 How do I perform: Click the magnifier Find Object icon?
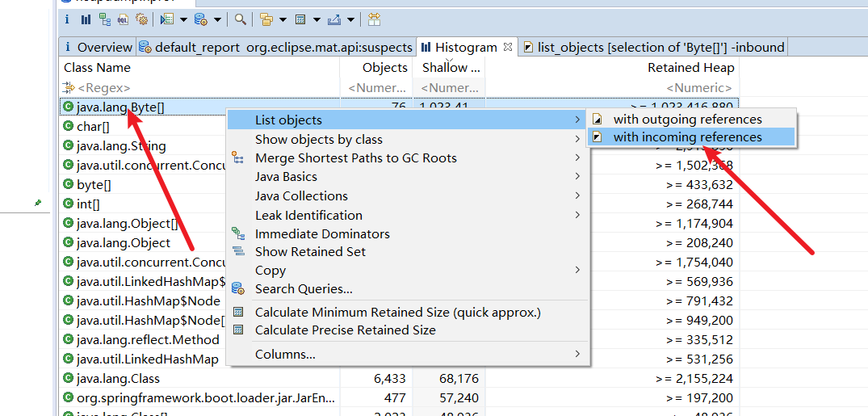[x=241, y=19]
